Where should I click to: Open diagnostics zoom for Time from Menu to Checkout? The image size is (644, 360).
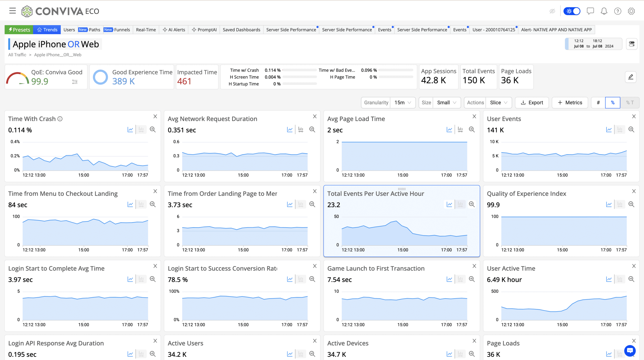point(153,204)
